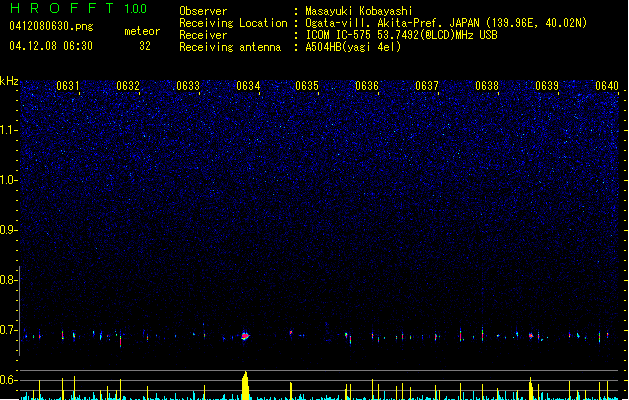Select observer name Masayuki Kobayashi

point(359,11)
